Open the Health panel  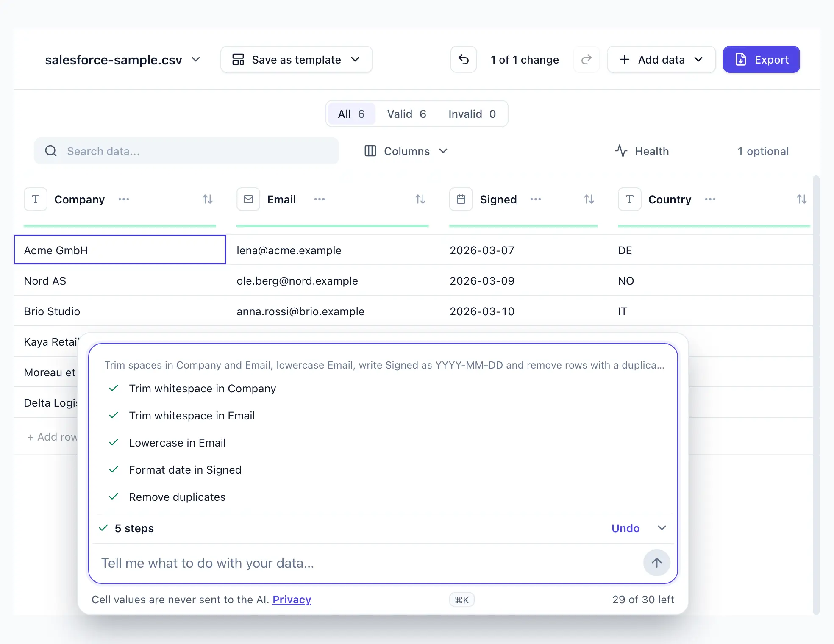(x=642, y=151)
